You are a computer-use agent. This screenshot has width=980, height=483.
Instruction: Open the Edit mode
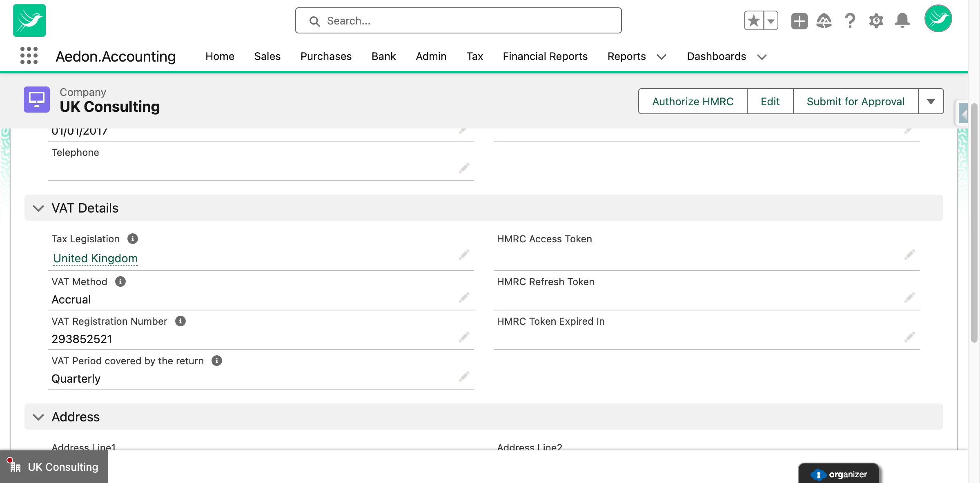coord(770,100)
